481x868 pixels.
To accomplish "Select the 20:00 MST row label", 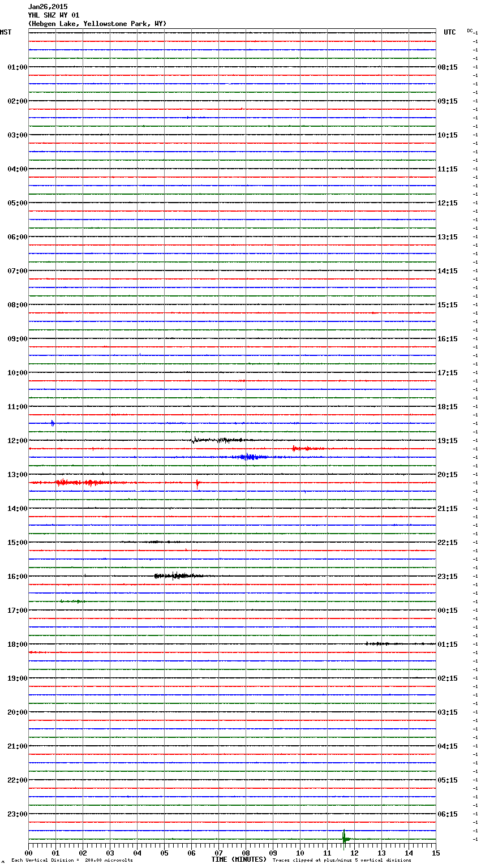I will (18, 712).
